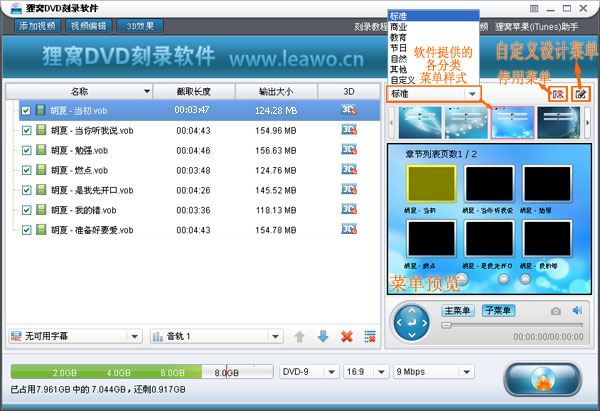Open the 9 Mbps bitrate dropdown
This screenshot has width=600, height=411.
[x=434, y=372]
